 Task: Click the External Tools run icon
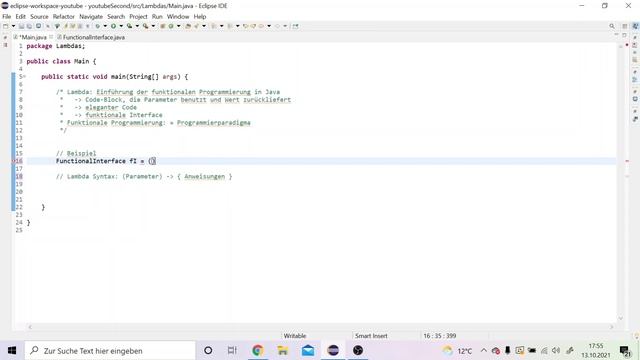coord(145,26)
